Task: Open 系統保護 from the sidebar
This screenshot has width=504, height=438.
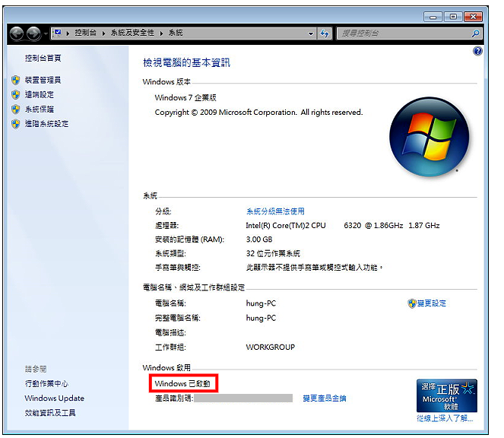Action: (40, 109)
